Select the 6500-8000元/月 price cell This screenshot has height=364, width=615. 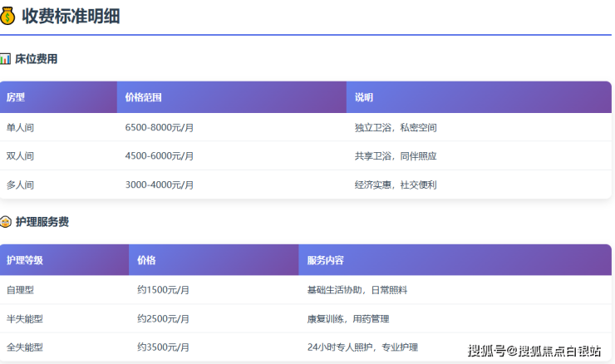click(160, 127)
